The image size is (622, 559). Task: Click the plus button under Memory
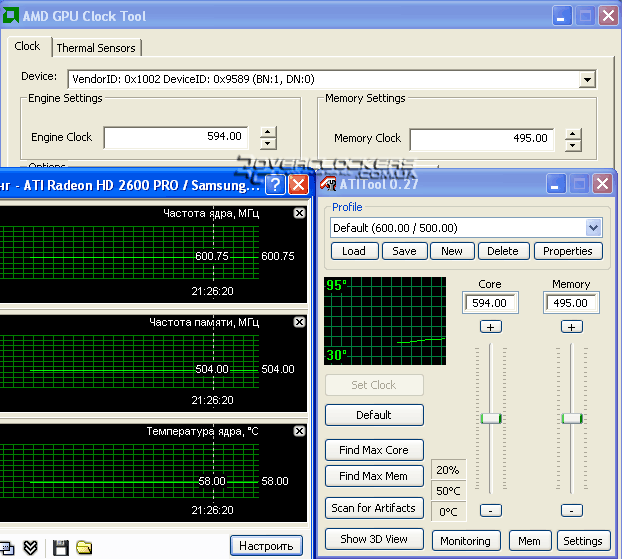point(572,327)
